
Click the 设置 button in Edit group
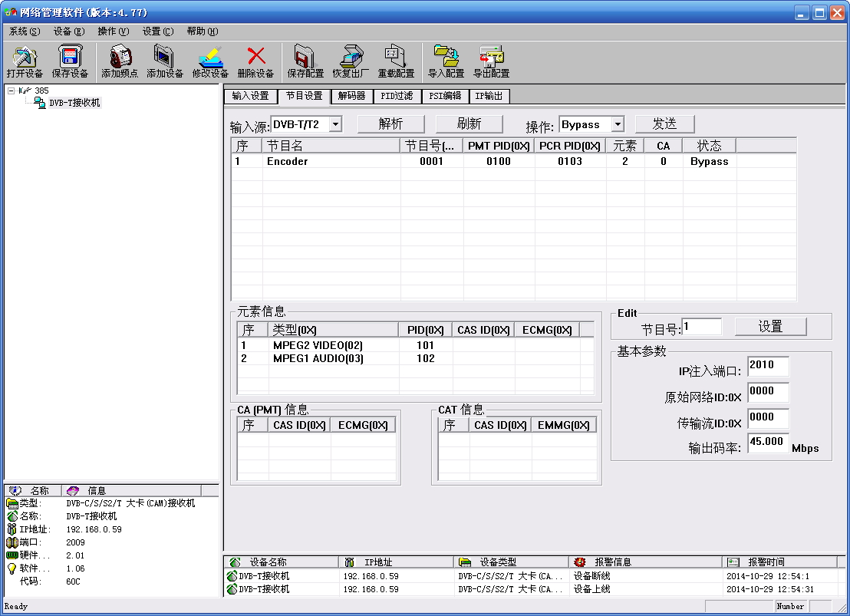click(x=770, y=327)
